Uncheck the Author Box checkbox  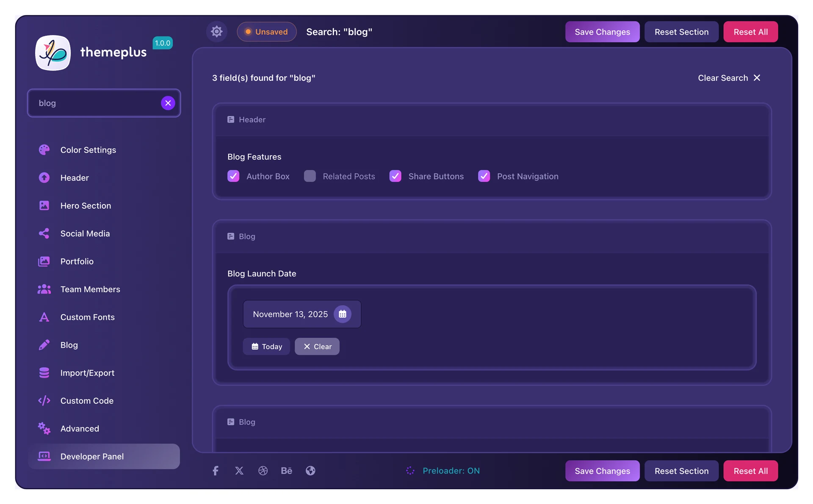click(233, 176)
